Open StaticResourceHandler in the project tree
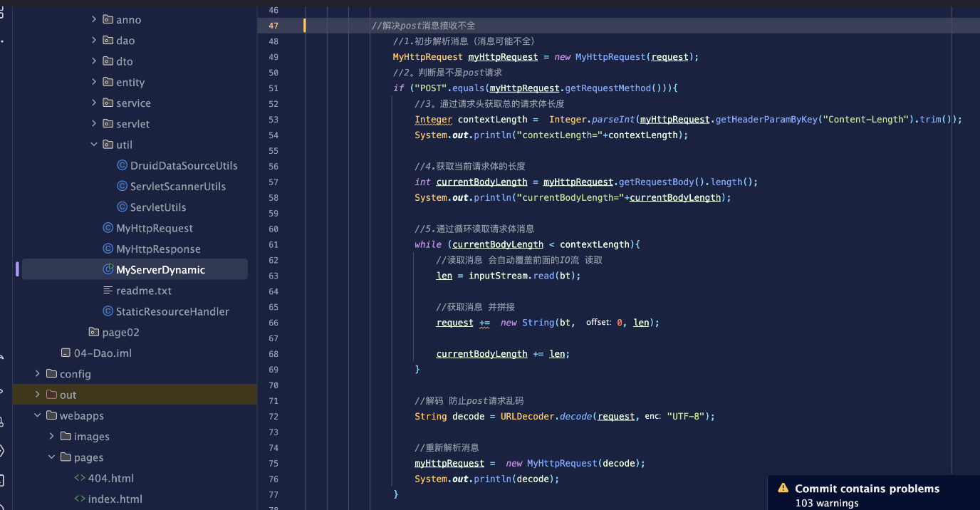This screenshot has height=510, width=980. [x=172, y=311]
